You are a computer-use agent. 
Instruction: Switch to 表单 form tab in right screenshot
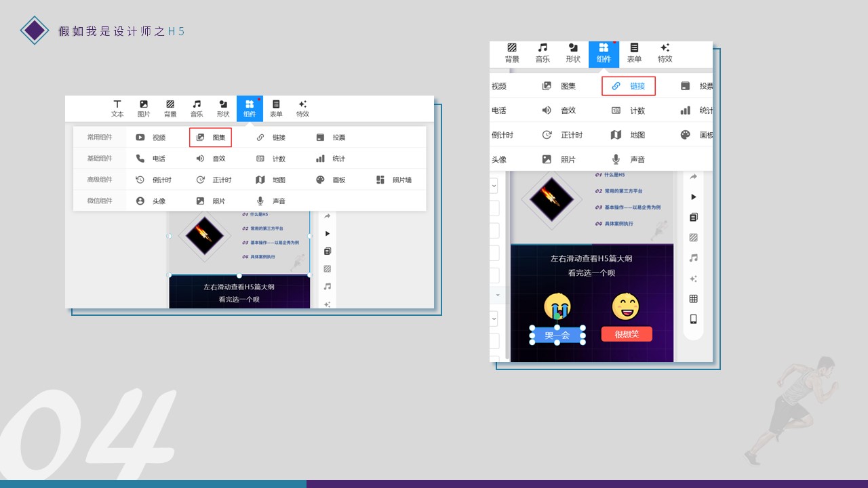(x=634, y=54)
